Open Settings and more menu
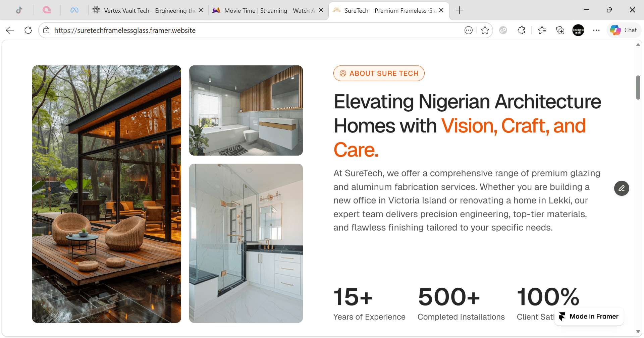The image size is (644, 338). click(x=596, y=31)
